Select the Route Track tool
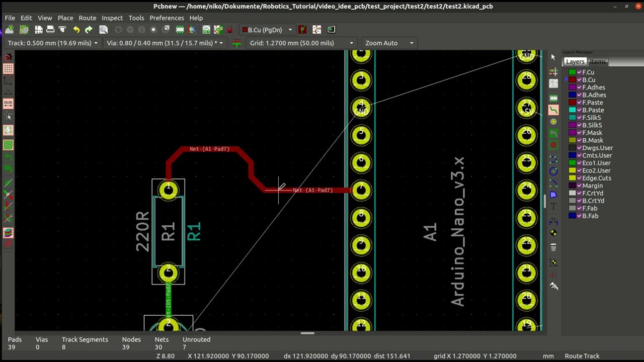The height and width of the screenshot is (362, 644). pos(553,110)
